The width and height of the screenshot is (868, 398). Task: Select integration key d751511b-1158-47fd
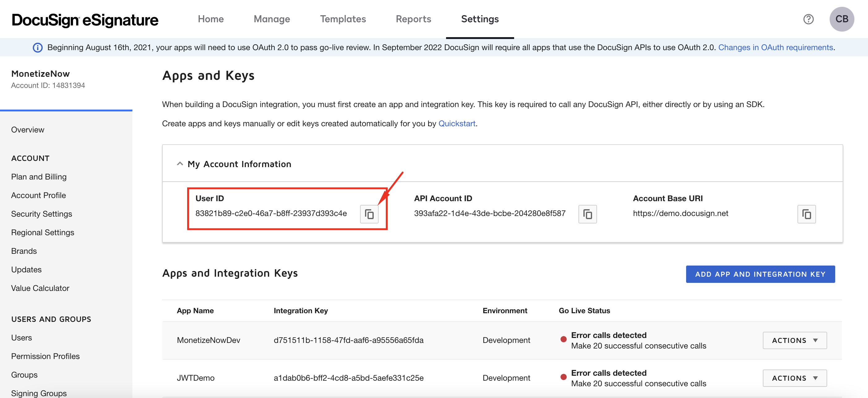coord(348,340)
